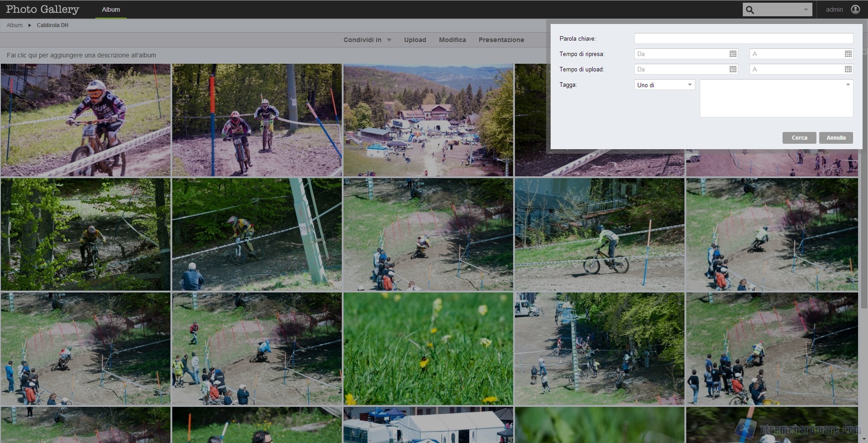This screenshot has height=443, width=868.
Task: Click the Parola chiave text field
Action: (x=743, y=39)
